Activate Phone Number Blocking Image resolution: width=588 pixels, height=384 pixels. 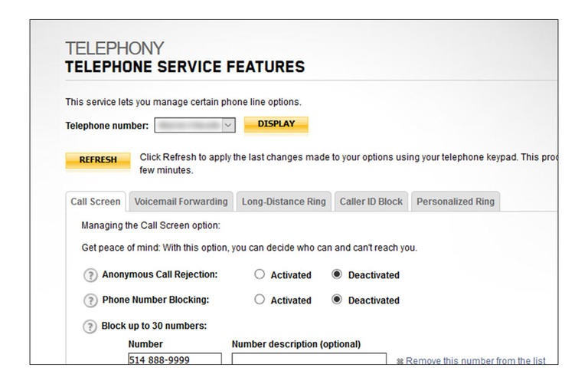pyautogui.click(x=260, y=300)
